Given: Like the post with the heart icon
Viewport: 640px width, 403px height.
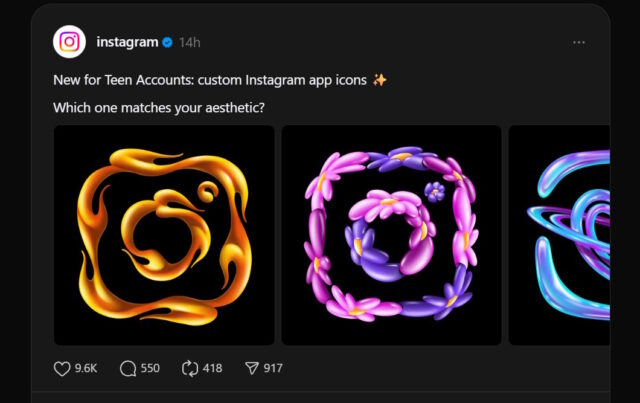Looking at the screenshot, I should coord(62,368).
